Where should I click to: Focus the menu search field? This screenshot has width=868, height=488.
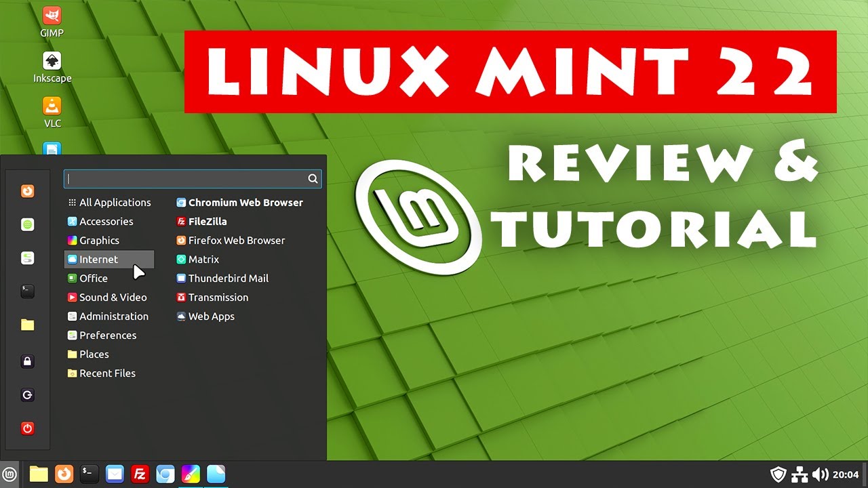tap(193, 179)
